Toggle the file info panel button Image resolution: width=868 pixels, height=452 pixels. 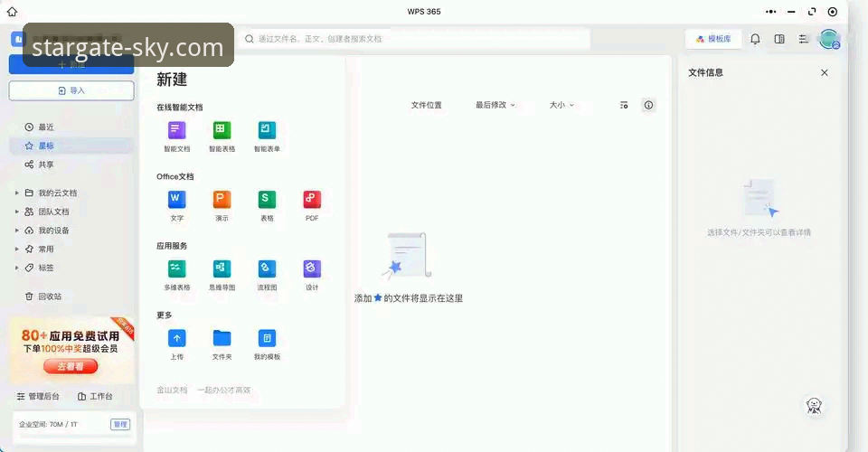pyautogui.click(x=648, y=105)
